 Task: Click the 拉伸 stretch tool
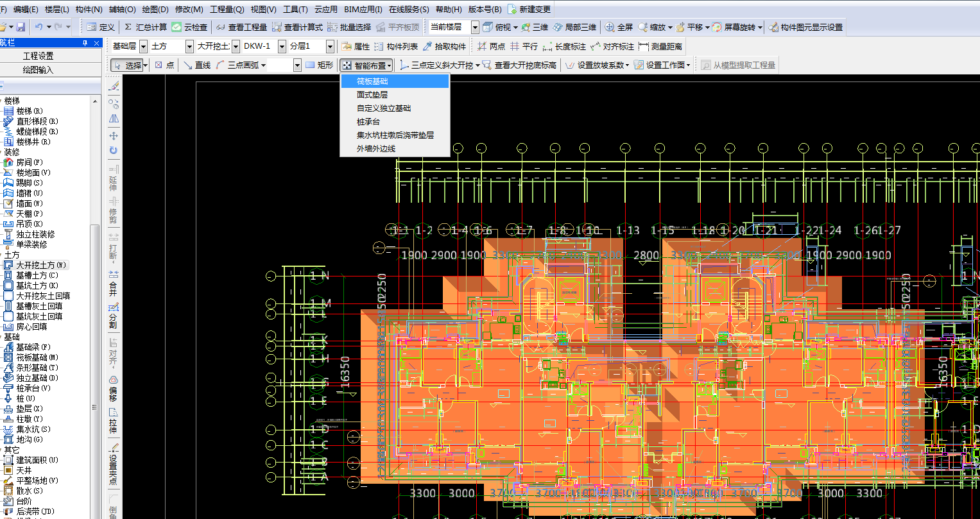[113, 420]
